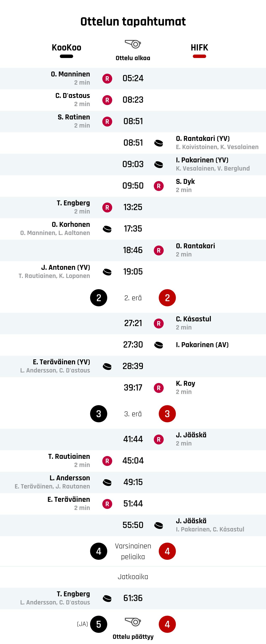Open T. Engberg's overtime goal entry
The image size is (266, 644).
[x=73, y=594]
